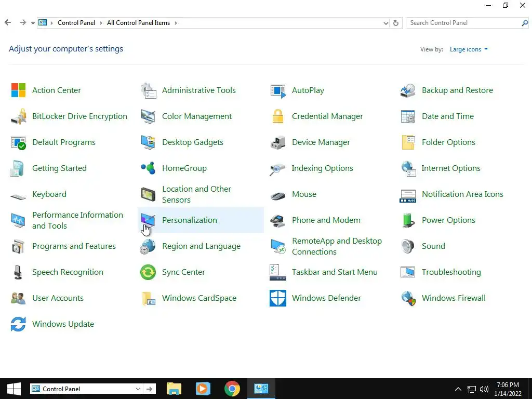Expand the address bar history dropdown
Viewport: 532px width, 399px height.
point(386,23)
